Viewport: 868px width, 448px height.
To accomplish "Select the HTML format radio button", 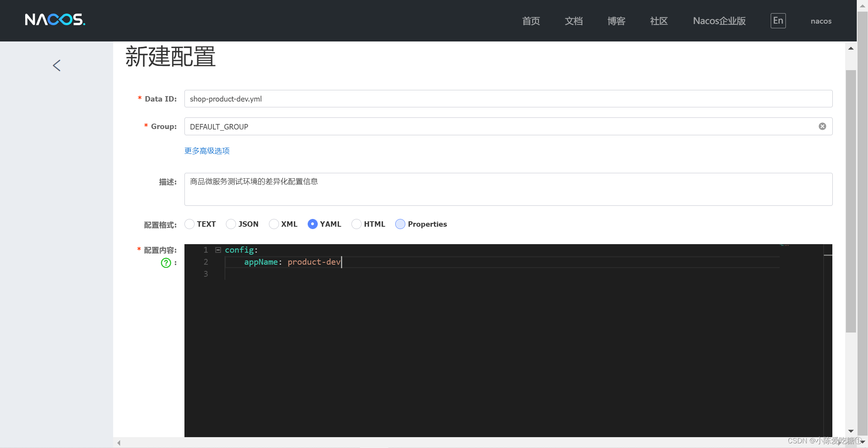I will [x=356, y=224].
